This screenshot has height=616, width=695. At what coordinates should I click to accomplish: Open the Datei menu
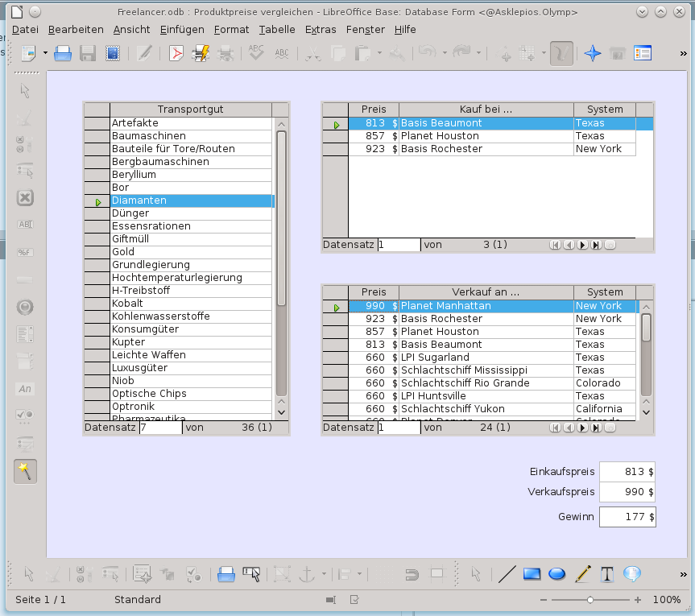[x=25, y=30]
